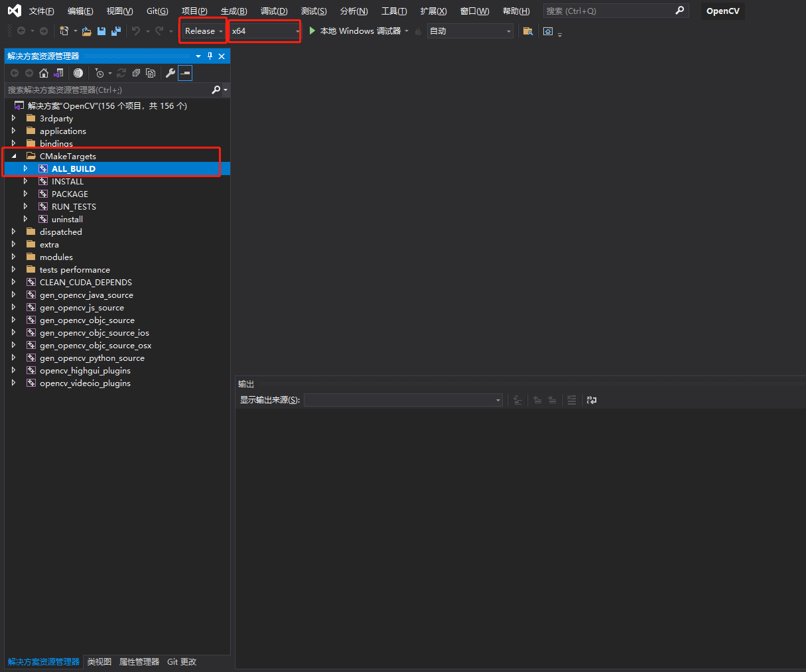The height and width of the screenshot is (672, 806).
Task: Click the Find in Files toolbar icon
Action: (x=528, y=31)
